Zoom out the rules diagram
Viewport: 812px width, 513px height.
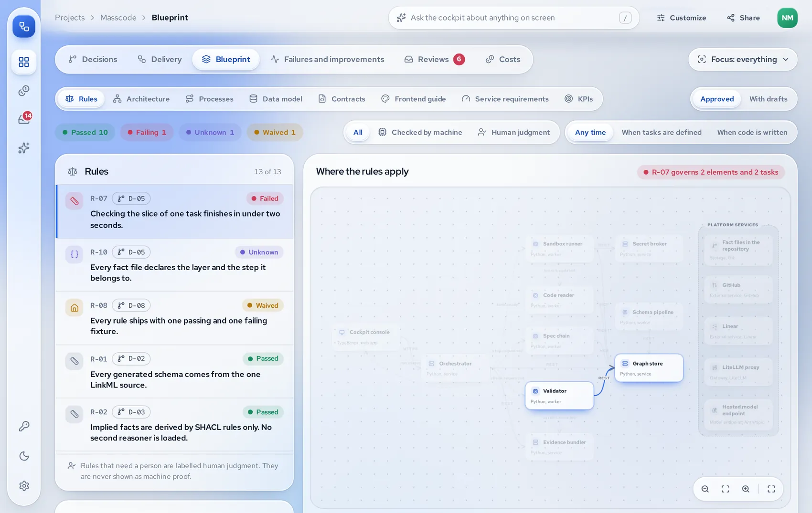coord(705,489)
